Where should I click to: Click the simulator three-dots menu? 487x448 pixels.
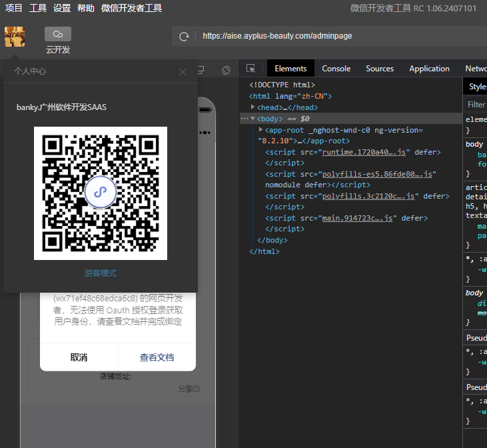point(205,133)
